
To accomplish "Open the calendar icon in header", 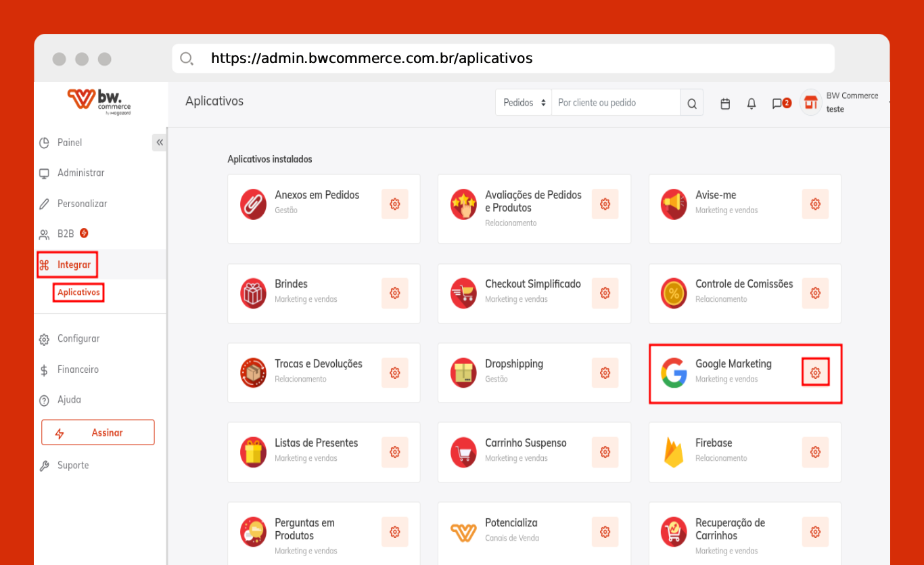I will (x=725, y=104).
